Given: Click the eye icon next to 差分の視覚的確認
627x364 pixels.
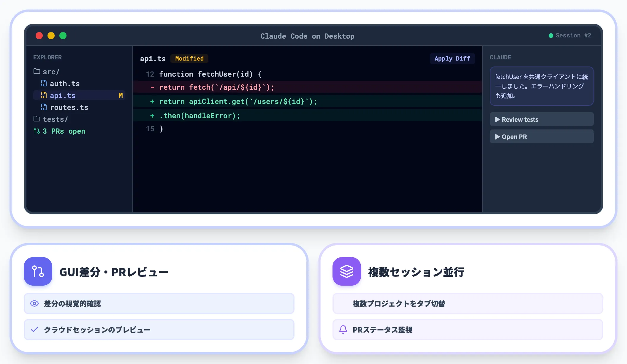Looking at the screenshot, I should click(34, 303).
